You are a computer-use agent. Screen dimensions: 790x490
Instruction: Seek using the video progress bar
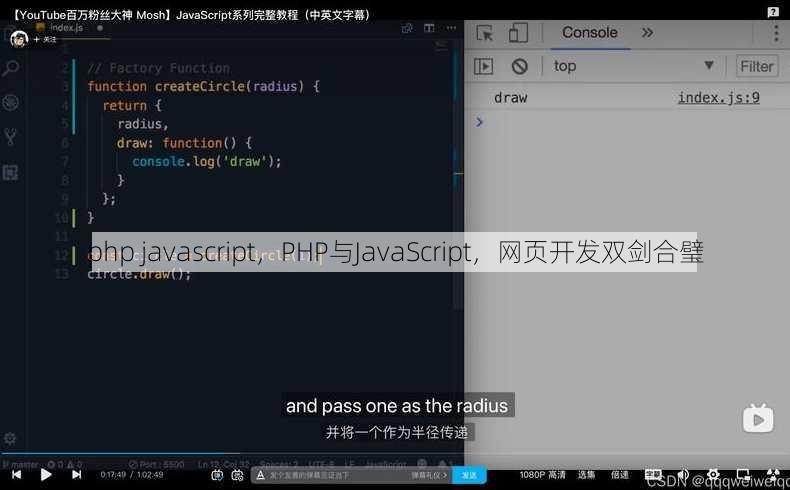(x=395, y=453)
